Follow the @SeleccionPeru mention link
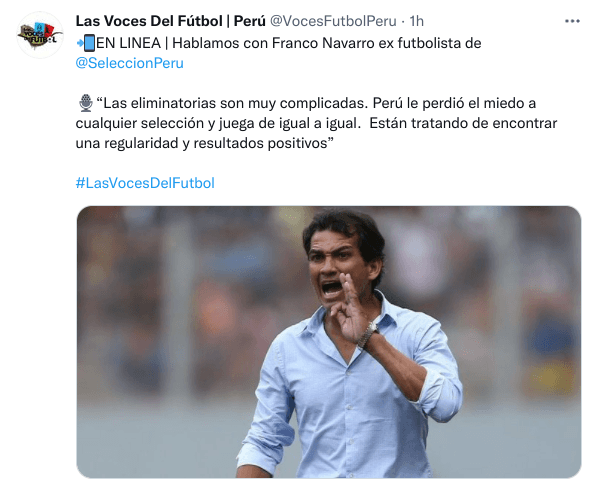597x491 pixels. click(129, 63)
